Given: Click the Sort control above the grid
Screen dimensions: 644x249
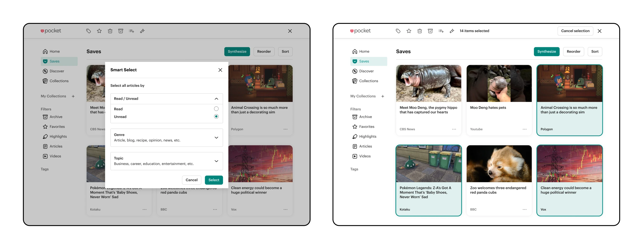Looking at the screenshot, I should tap(595, 52).
